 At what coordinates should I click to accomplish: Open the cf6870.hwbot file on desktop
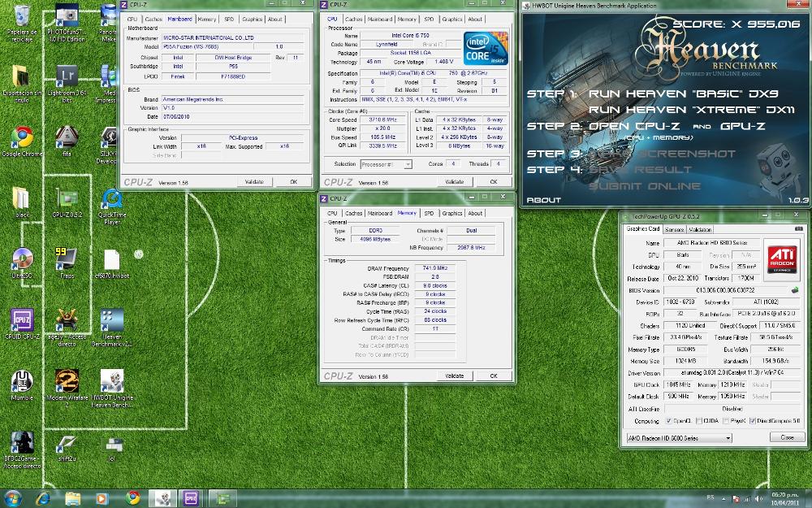point(112,263)
